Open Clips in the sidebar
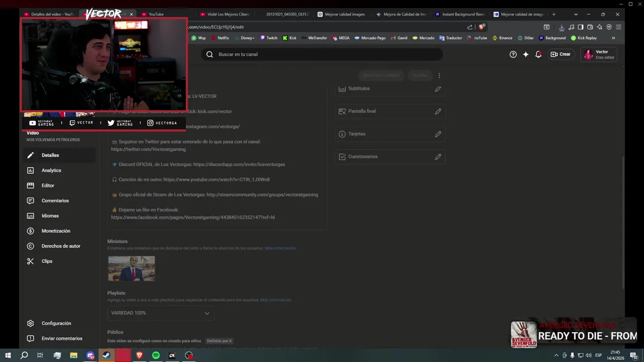Screen dimensions: 644x362 point(59,261)
